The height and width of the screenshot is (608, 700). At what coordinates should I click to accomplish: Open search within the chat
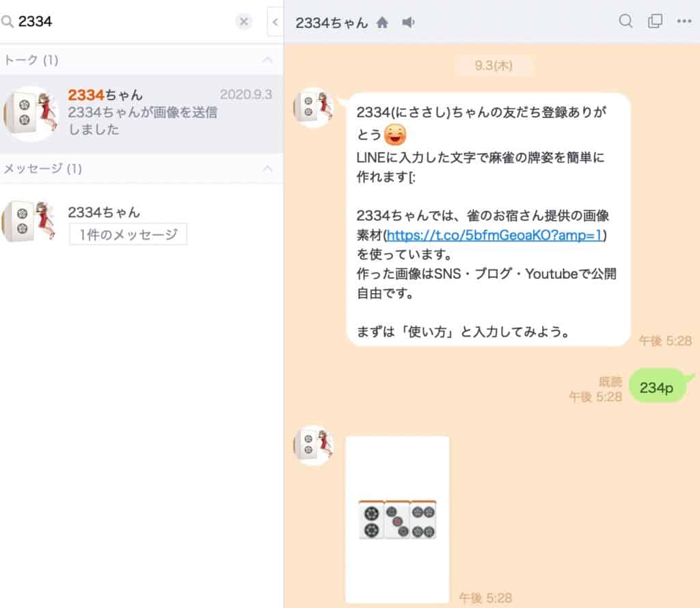point(626,21)
